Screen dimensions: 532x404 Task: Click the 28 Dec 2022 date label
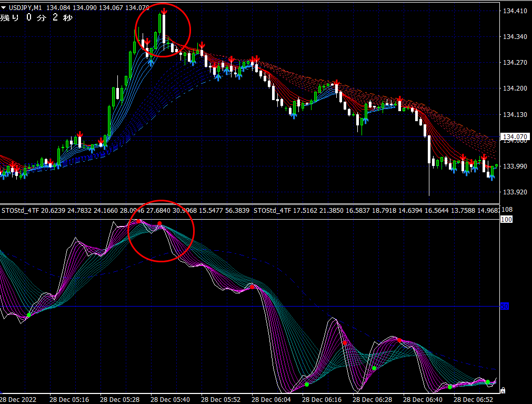coord(18,399)
